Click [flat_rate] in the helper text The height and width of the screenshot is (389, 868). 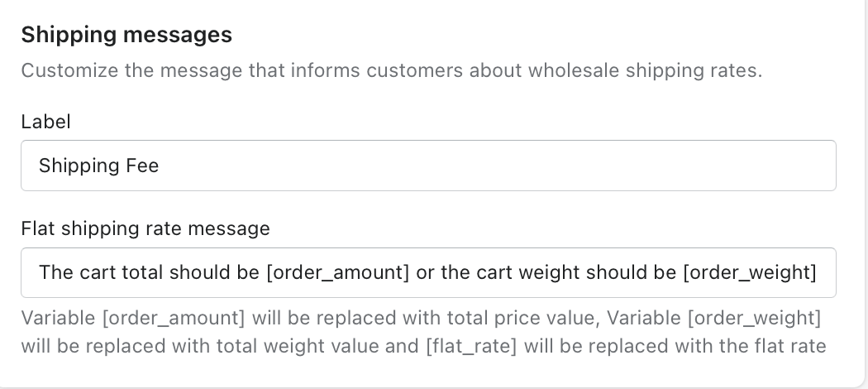[x=471, y=345]
